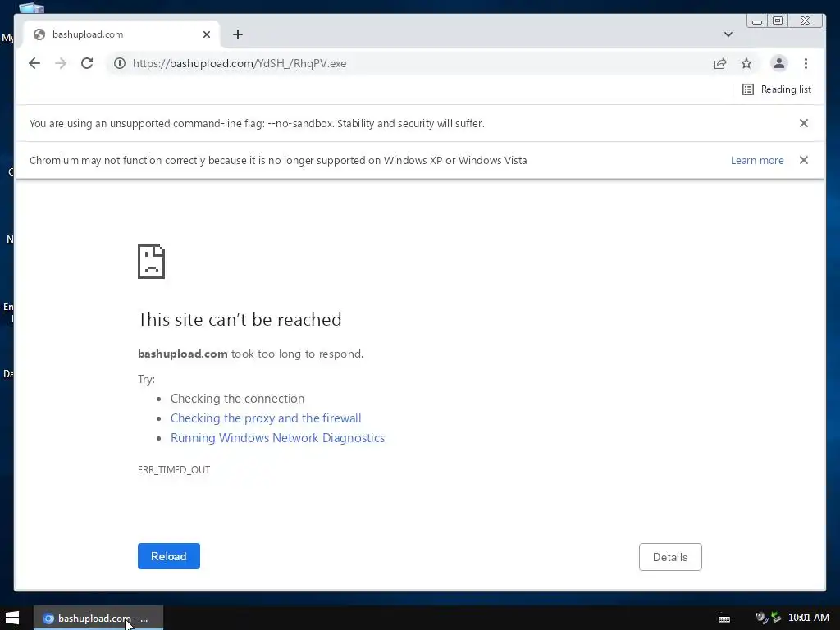Open the Windows Start menu
This screenshot has height=630, width=840.
point(11,618)
